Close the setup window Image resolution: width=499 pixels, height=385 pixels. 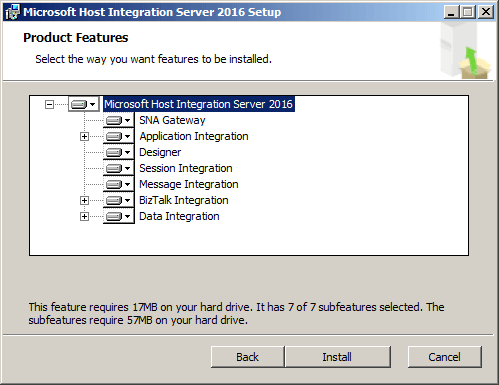486,12
